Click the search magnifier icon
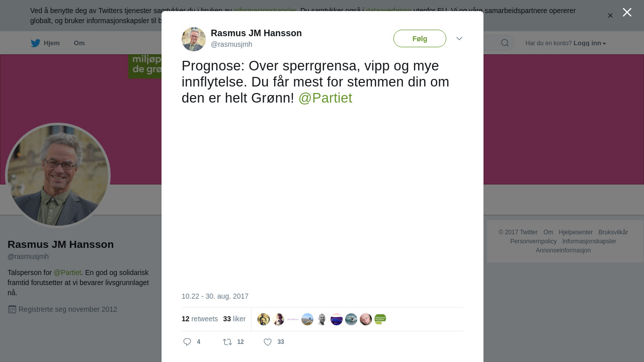This screenshot has width=644, height=362. coord(505,43)
